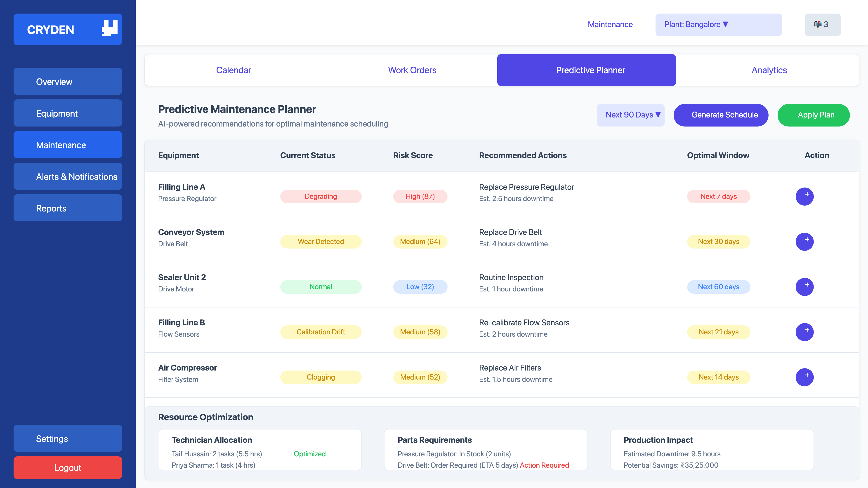Add Sealer Unit 2 action with plus

804,287
